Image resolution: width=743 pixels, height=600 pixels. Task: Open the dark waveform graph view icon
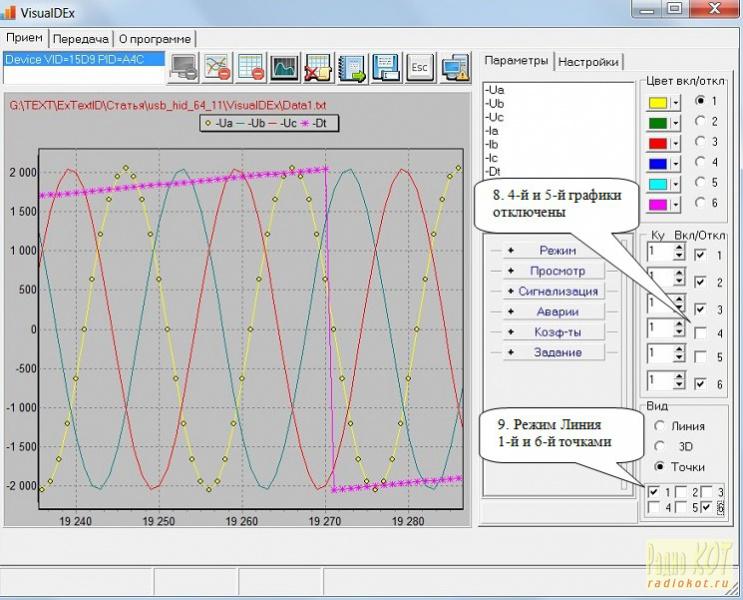click(285, 68)
